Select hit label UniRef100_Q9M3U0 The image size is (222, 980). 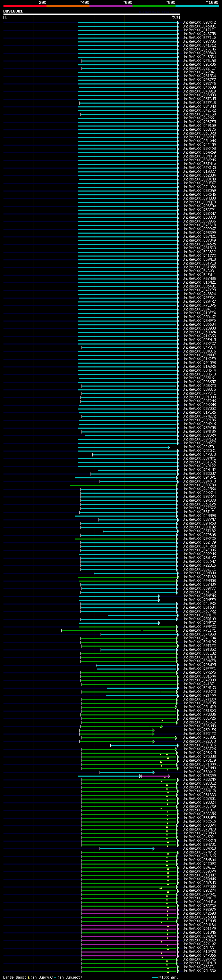199,573
